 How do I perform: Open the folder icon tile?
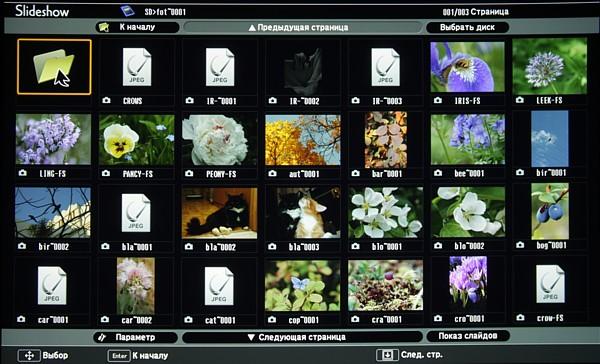pos(54,67)
